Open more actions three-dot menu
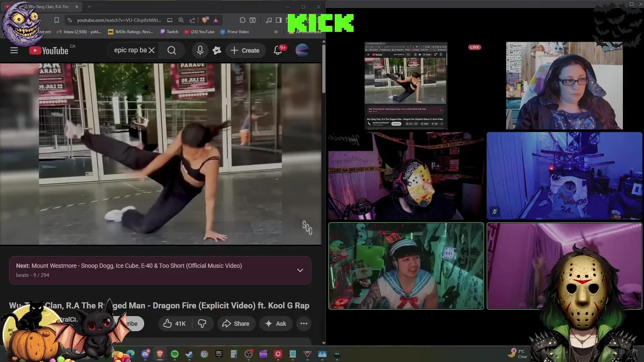The height and width of the screenshot is (362, 644). 304,324
